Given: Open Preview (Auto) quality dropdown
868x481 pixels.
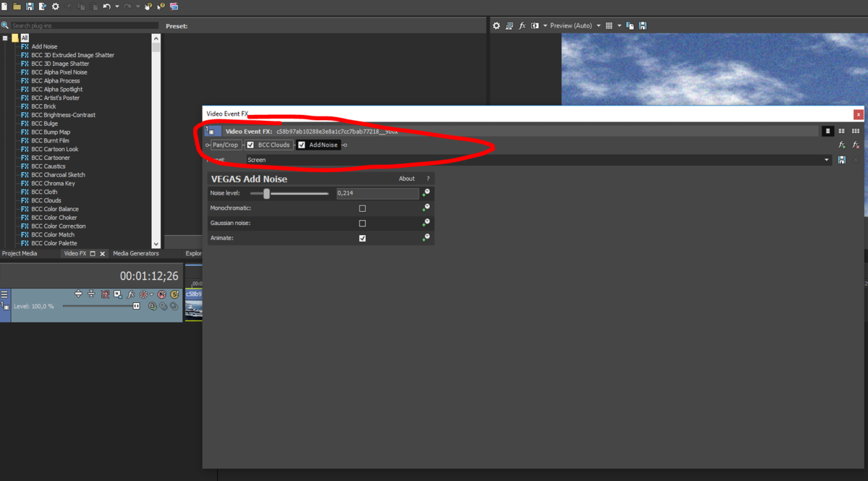Looking at the screenshot, I should coord(575,25).
